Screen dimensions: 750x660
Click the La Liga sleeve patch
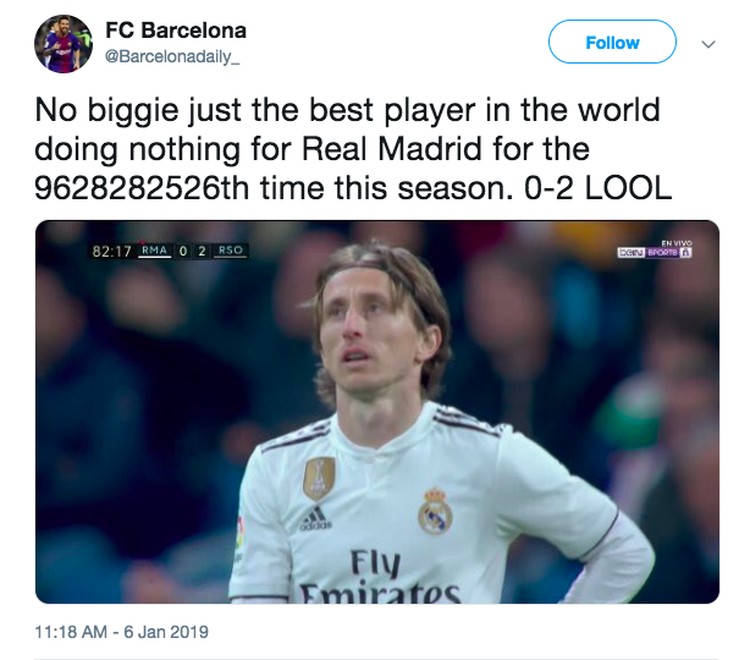pos(240,532)
